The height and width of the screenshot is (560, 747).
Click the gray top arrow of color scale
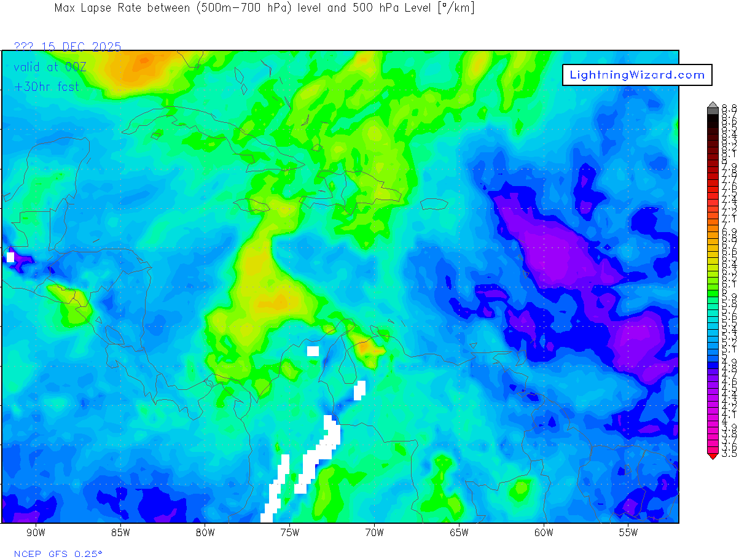pyautogui.click(x=713, y=105)
